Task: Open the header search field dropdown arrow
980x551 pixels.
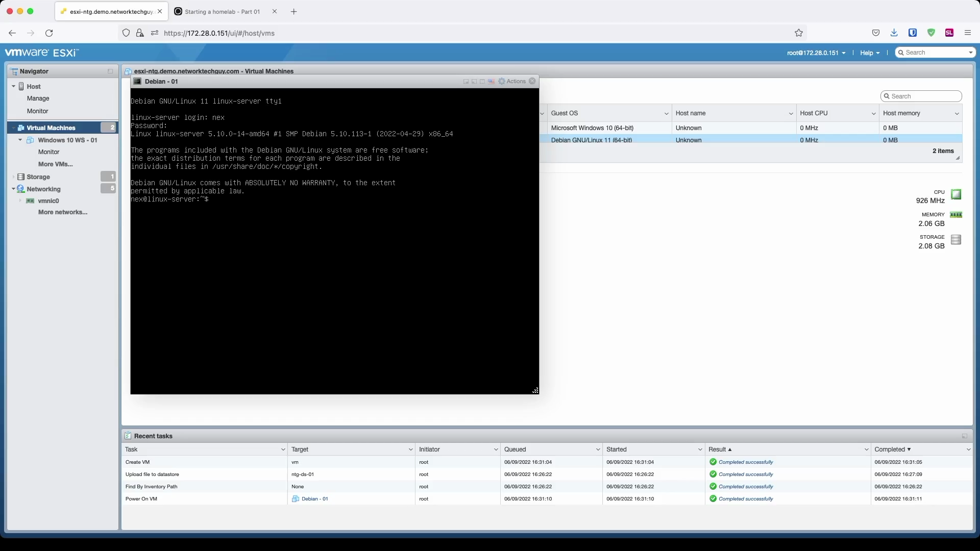Action: click(970, 53)
